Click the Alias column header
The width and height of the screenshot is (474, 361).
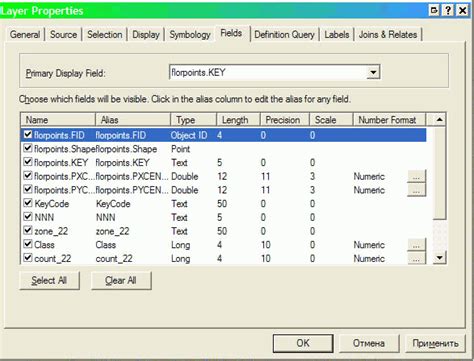pos(133,120)
